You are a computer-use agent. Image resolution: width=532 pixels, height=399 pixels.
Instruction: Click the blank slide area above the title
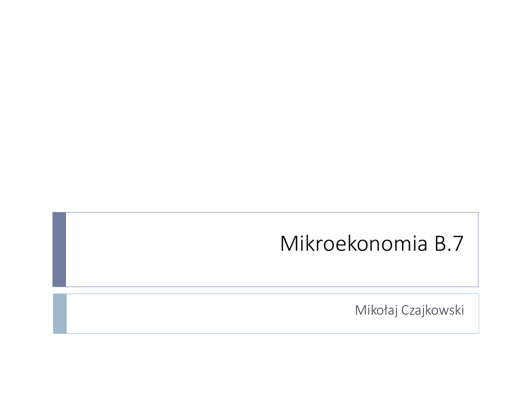[x=266, y=104]
